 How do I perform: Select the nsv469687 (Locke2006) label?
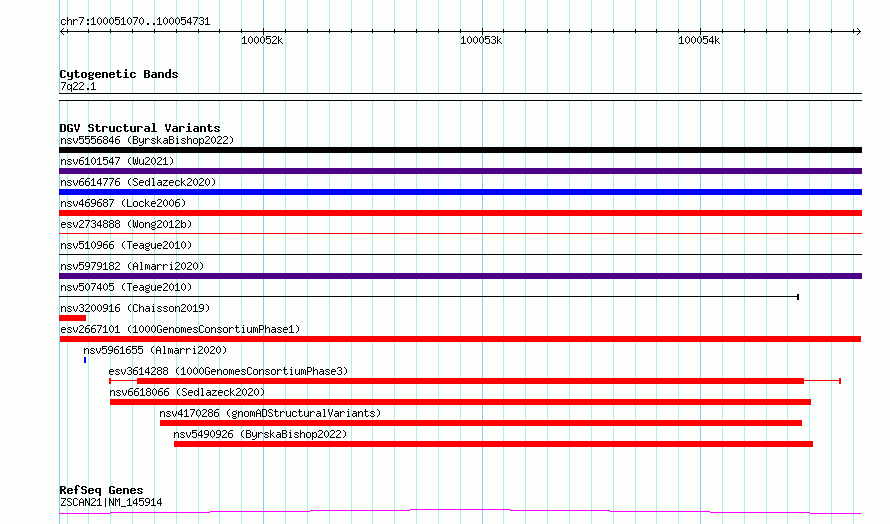coord(123,203)
